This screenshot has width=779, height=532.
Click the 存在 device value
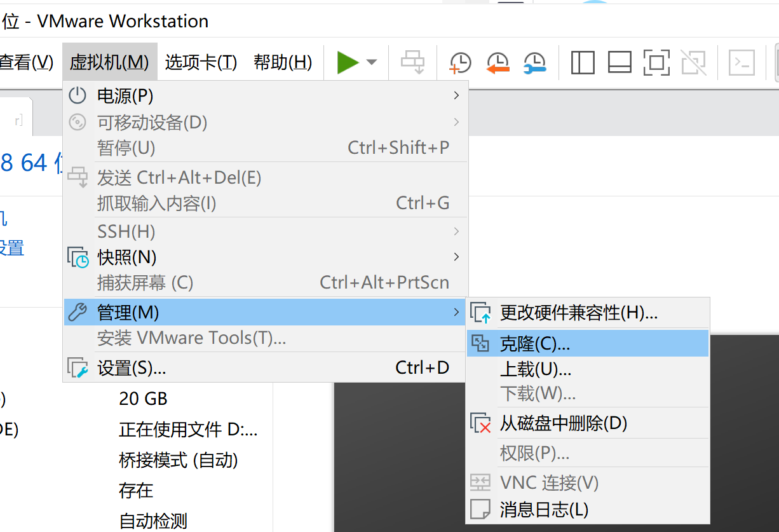click(x=136, y=491)
